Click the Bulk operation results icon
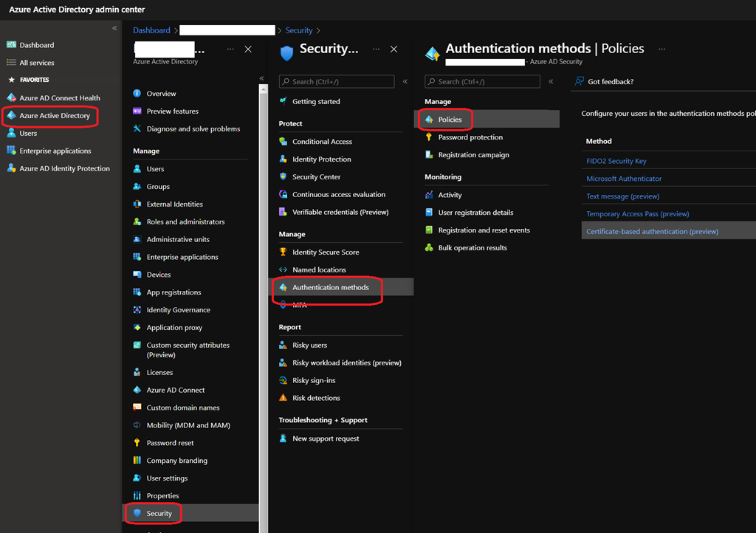756x533 pixels. pos(430,248)
